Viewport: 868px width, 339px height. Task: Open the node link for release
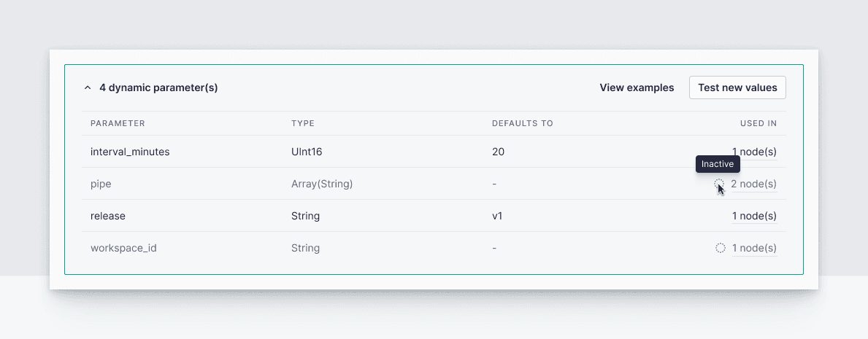coord(754,217)
